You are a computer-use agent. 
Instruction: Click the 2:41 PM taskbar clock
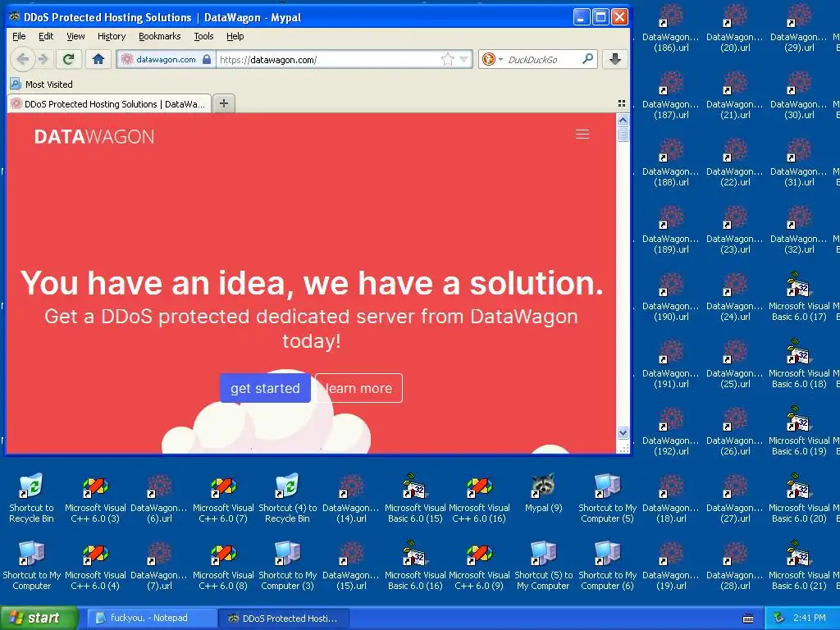click(x=810, y=619)
